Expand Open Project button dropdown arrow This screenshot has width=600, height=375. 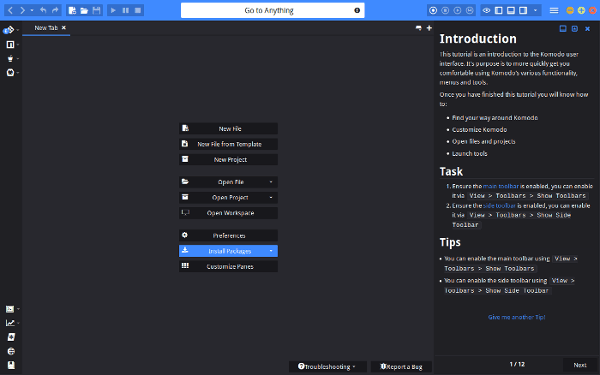pos(271,197)
